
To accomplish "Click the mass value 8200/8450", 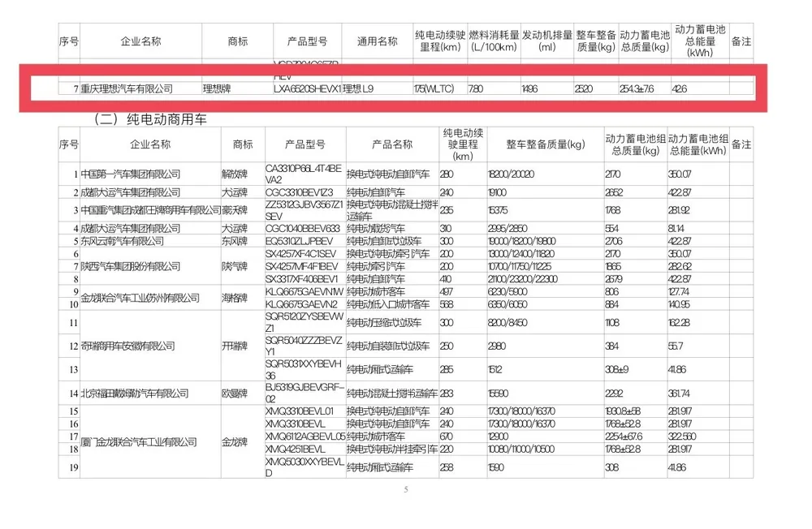I will tap(508, 323).
